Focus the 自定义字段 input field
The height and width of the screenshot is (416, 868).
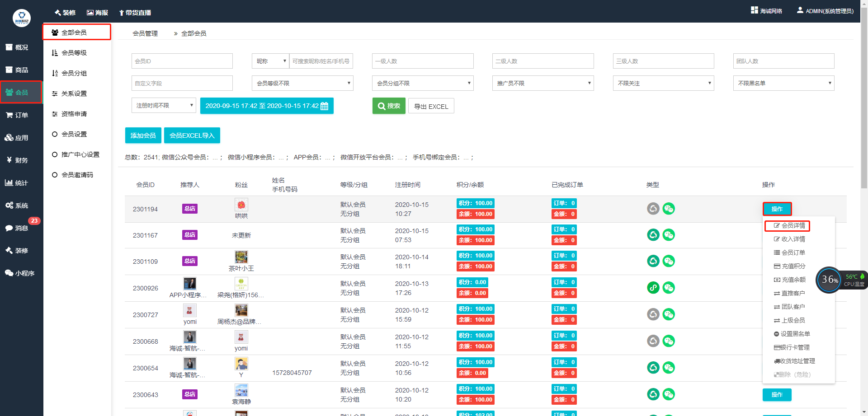pos(182,83)
